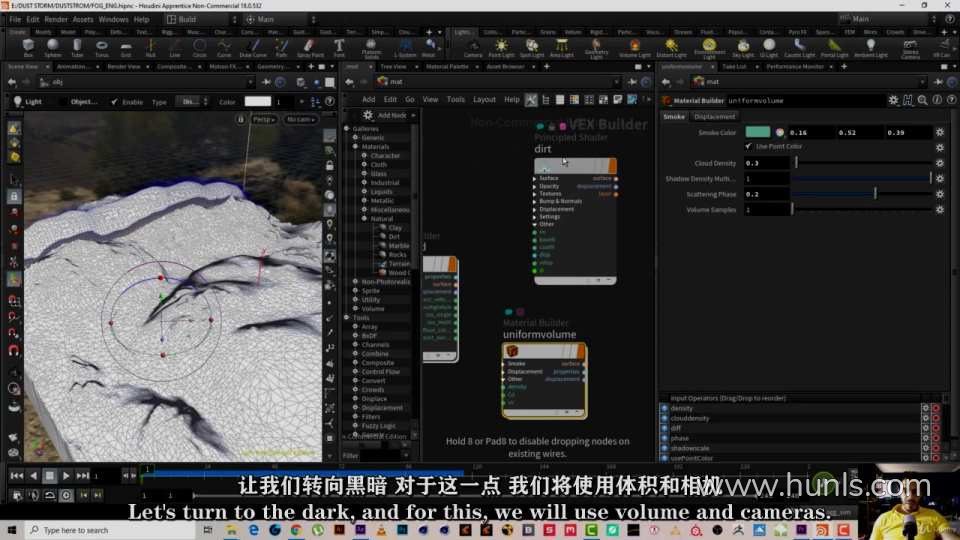Select the Sphere shelf tool
Screen dimensions: 960x540
(x=53, y=48)
